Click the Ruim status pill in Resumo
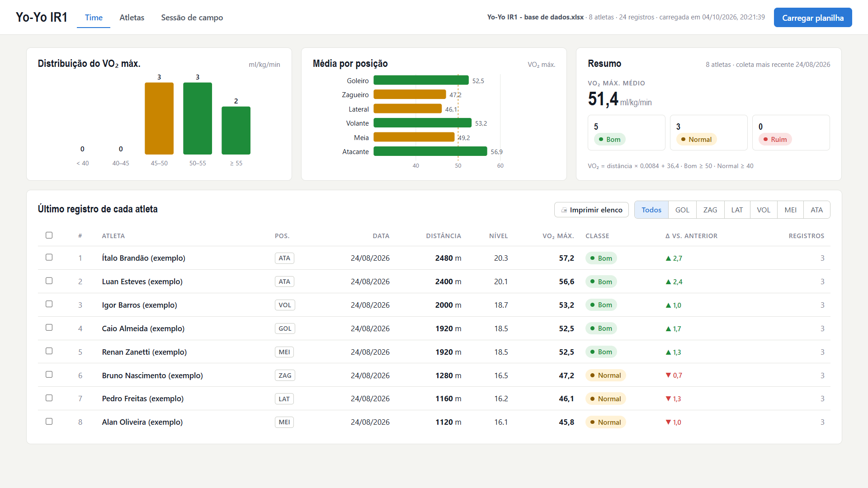Screen dimensions: 868x488 tap(775, 140)
